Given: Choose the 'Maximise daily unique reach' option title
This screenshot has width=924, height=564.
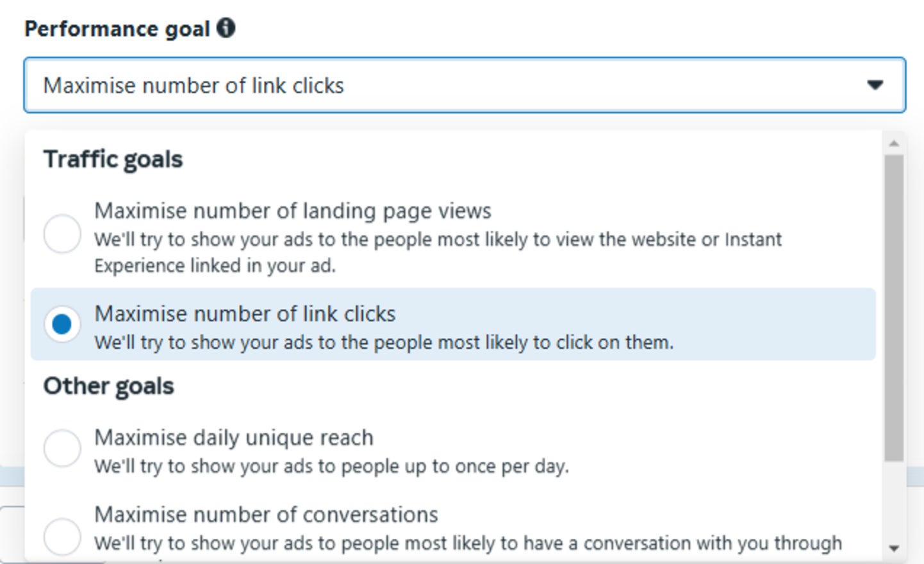Looking at the screenshot, I should [234, 438].
